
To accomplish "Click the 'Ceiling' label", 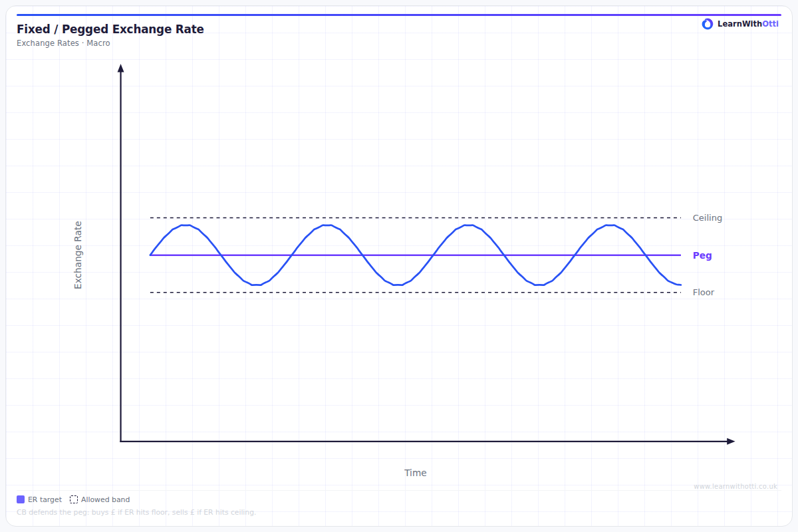I will (707, 218).
